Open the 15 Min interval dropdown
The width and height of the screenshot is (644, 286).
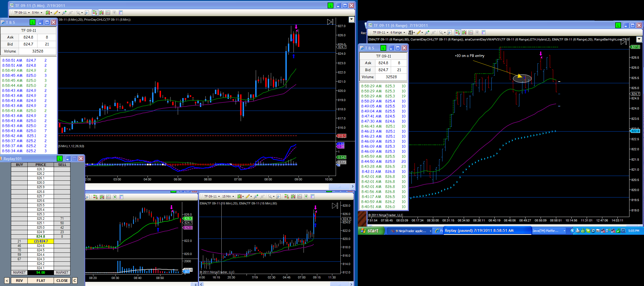pyautogui.click(x=228, y=196)
